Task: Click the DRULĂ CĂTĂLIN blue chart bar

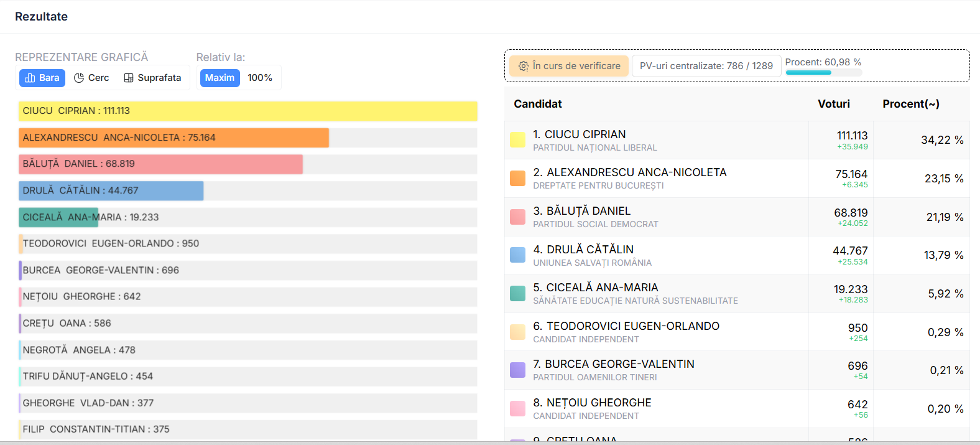Action: (111, 190)
